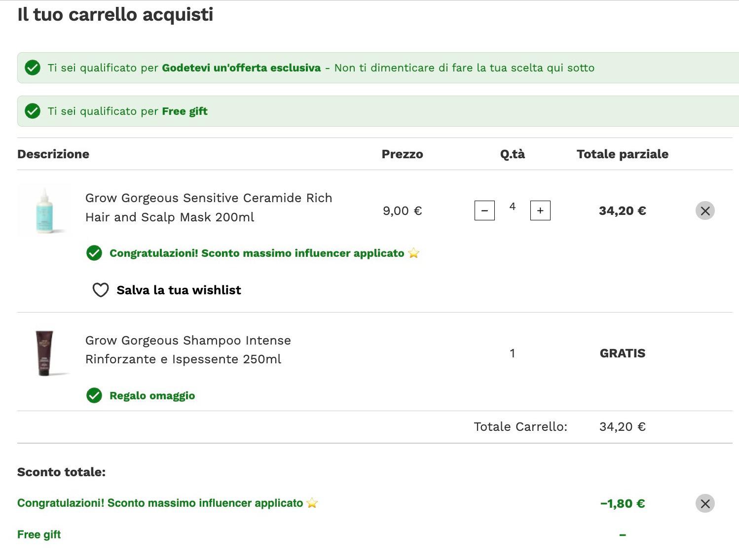
Task: Click the 9,00 € price
Action: (x=403, y=211)
